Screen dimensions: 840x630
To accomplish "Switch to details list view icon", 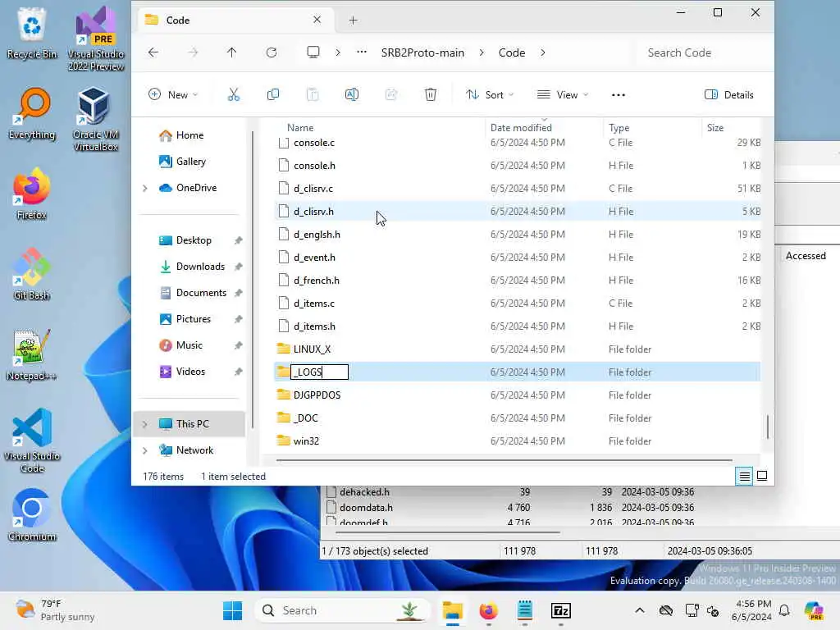I will click(744, 476).
